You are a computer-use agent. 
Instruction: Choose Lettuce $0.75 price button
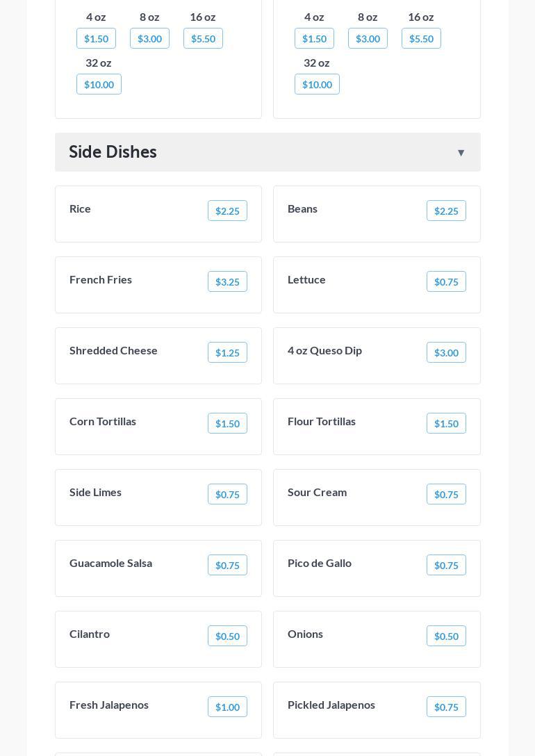(x=445, y=282)
